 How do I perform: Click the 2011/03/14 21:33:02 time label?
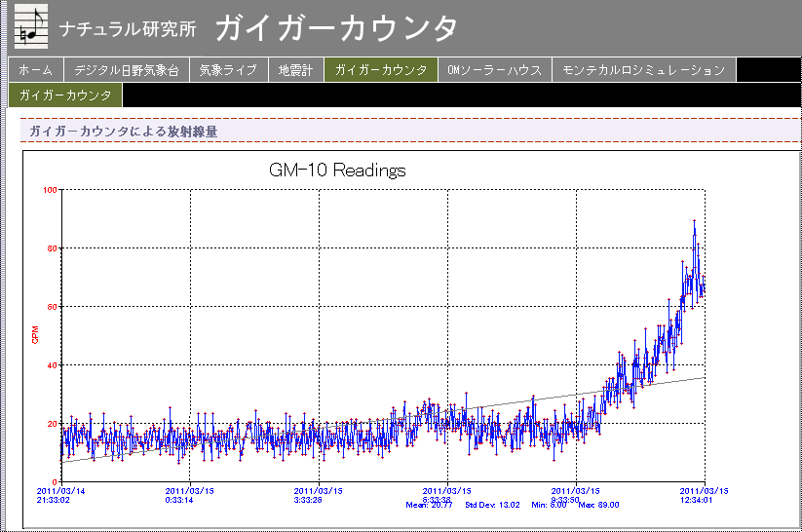pyautogui.click(x=60, y=495)
